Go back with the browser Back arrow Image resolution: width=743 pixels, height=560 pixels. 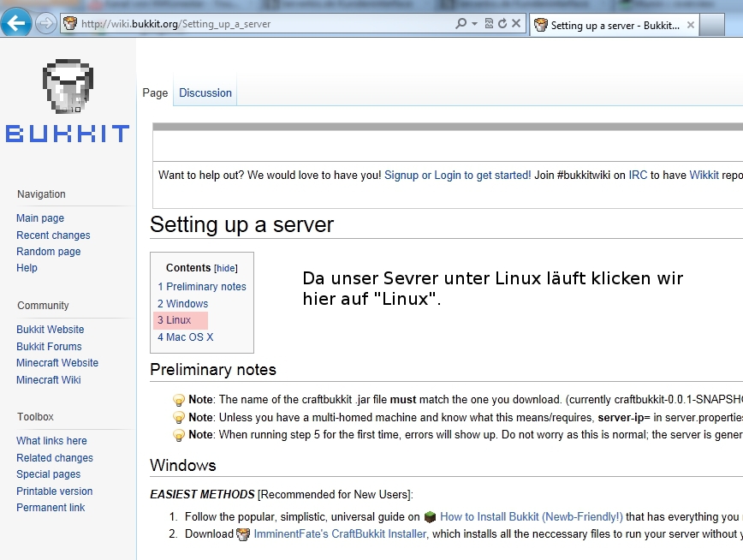click(x=15, y=23)
